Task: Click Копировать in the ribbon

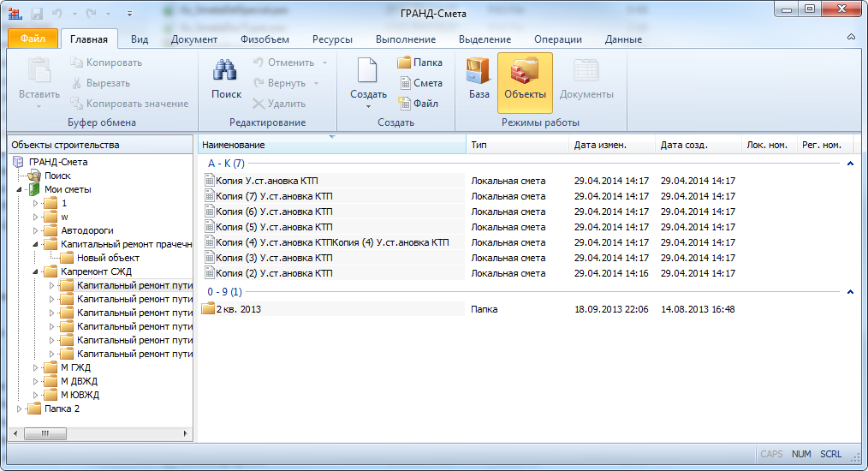Action: pos(106,63)
